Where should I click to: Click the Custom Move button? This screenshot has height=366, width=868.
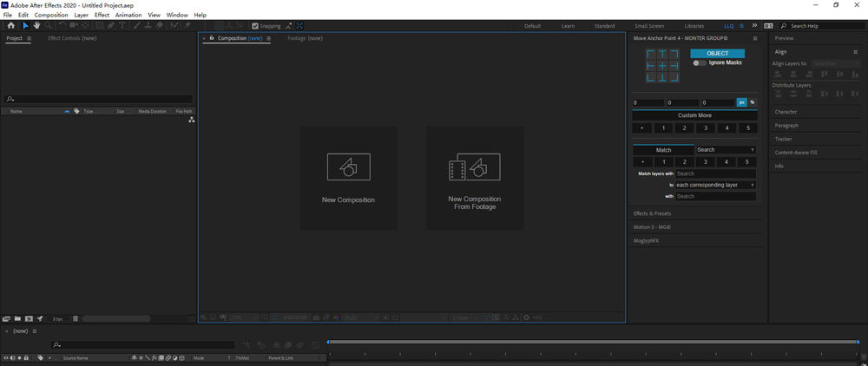pyautogui.click(x=694, y=115)
